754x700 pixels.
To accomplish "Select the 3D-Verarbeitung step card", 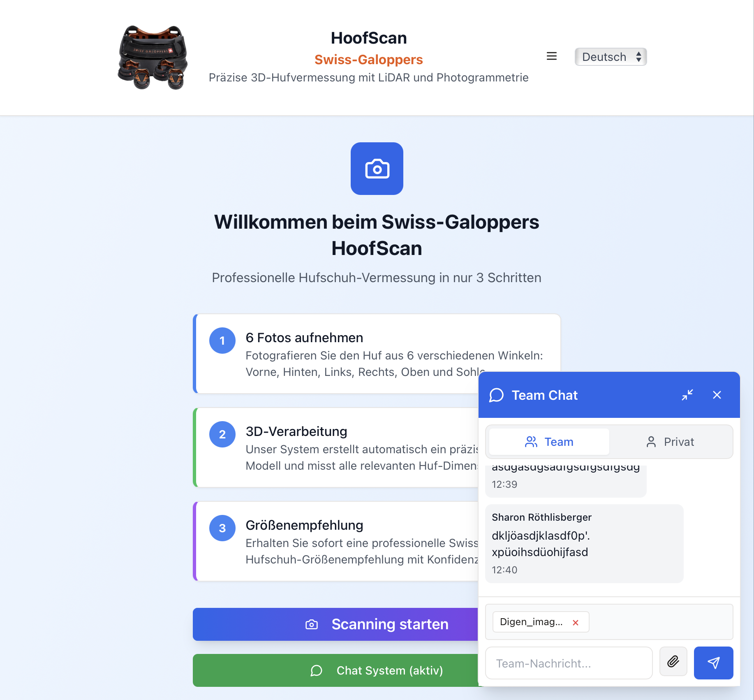I will click(x=335, y=447).
